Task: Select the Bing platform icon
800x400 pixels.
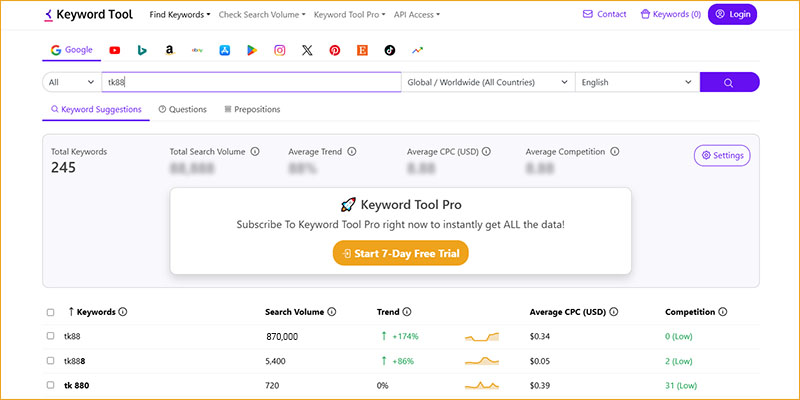Action: click(x=142, y=50)
